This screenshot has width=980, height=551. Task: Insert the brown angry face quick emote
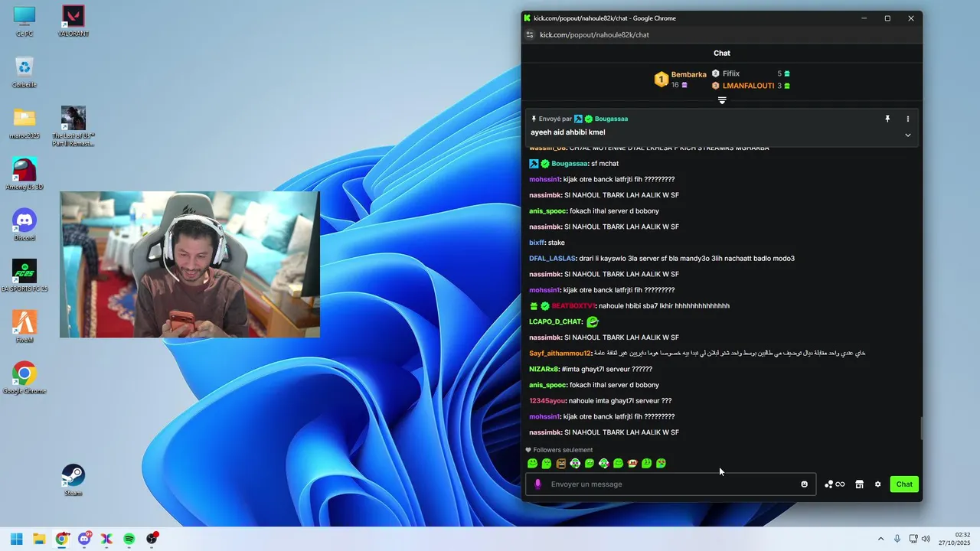pyautogui.click(x=560, y=463)
